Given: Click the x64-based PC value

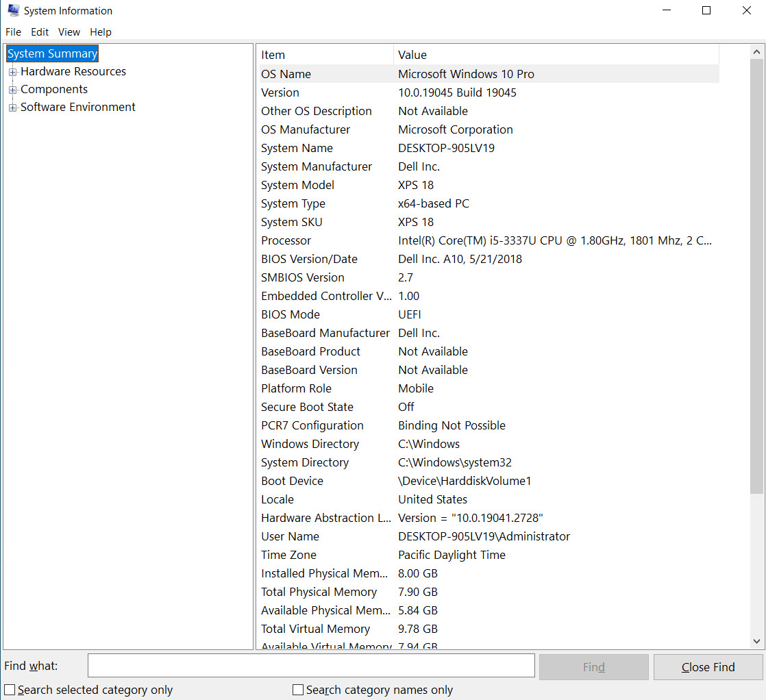Looking at the screenshot, I should click(x=434, y=203).
